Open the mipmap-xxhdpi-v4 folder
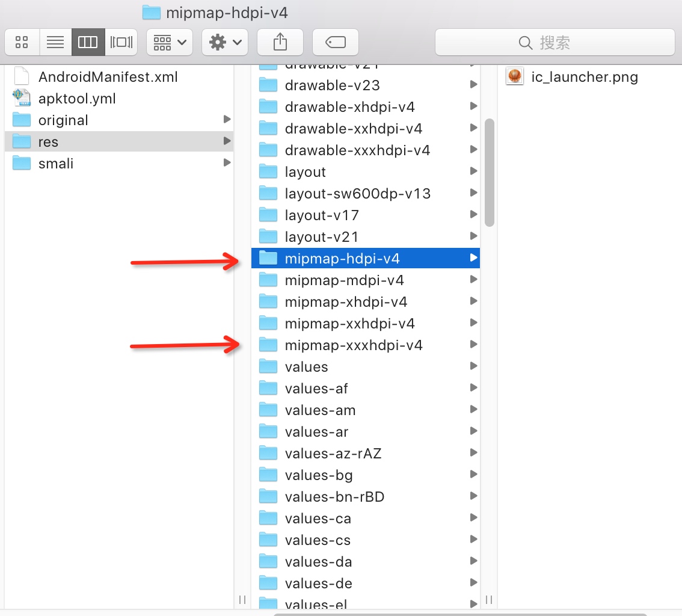 pos(366,323)
